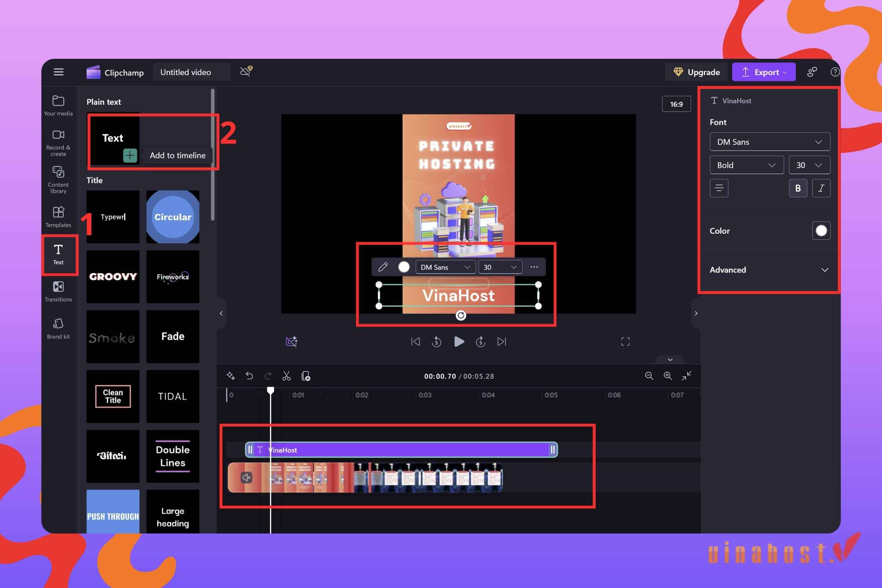The width and height of the screenshot is (882, 588).
Task: Click the pencil edit text icon
Action: [x=383, y=267]
